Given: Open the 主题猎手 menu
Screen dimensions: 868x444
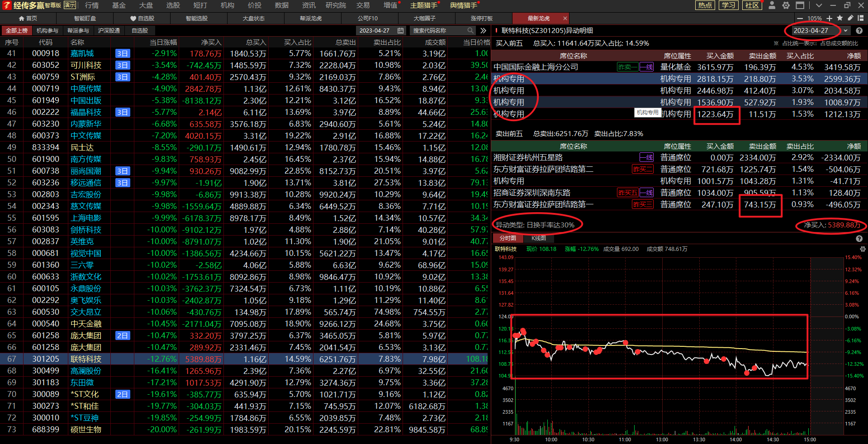Looking at the screenshot, I should pyautogui.click(x=424, y=5).
